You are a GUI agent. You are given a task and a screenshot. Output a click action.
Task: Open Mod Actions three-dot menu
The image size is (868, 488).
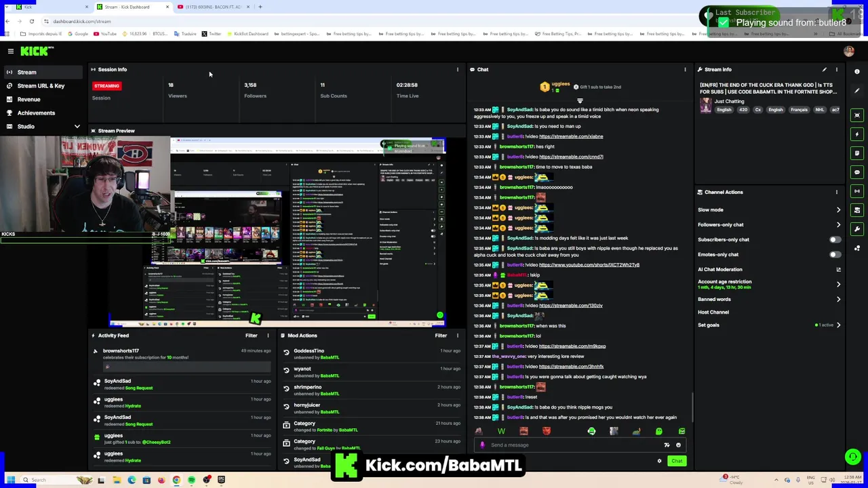click(457, 335)
